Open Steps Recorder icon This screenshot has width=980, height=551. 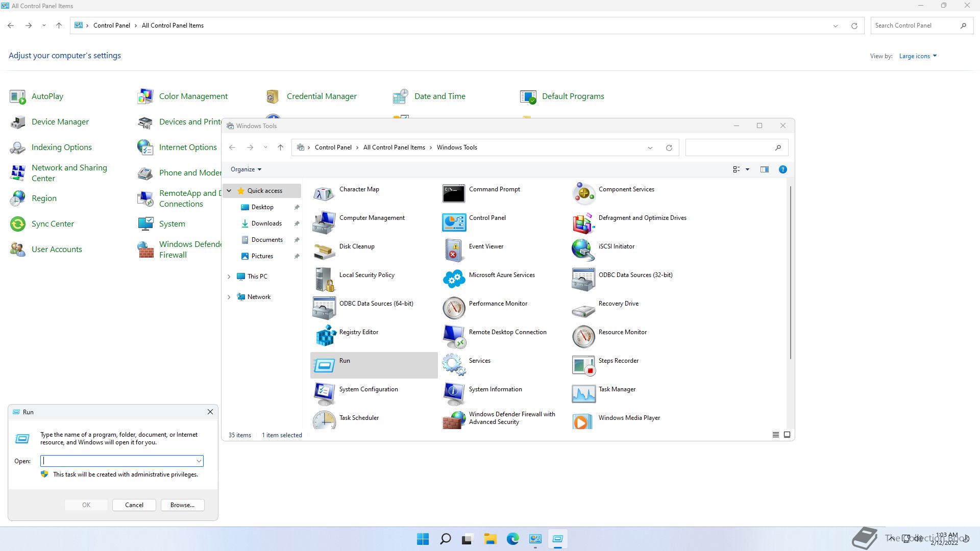[583, 365]
